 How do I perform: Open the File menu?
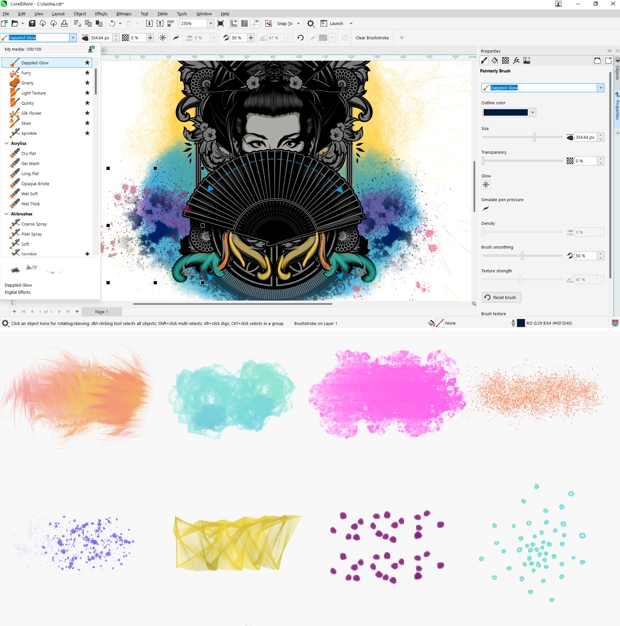6,14
